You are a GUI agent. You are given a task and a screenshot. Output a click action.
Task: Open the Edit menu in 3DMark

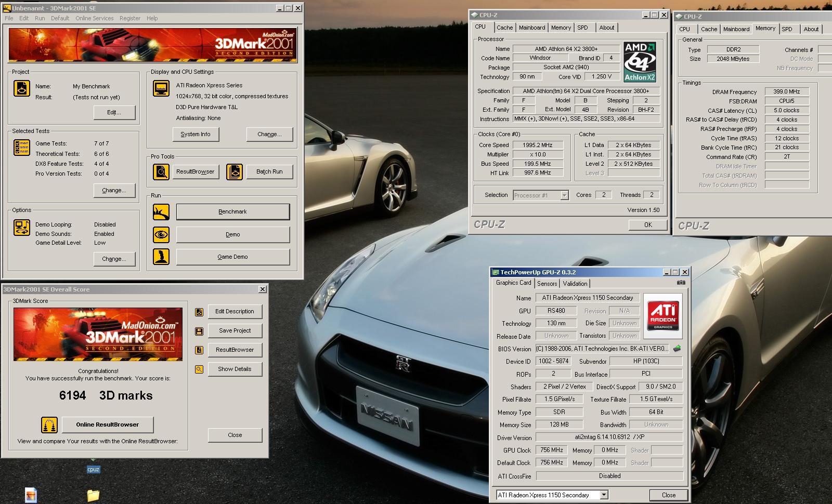point(24,18)
